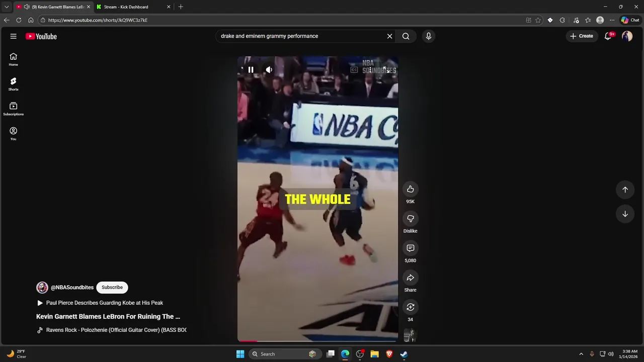The height and width of the screenshot is (362, 644).
Task: Click the Kevin Garnett Blames LeBron title
Action: coord(108,317)
